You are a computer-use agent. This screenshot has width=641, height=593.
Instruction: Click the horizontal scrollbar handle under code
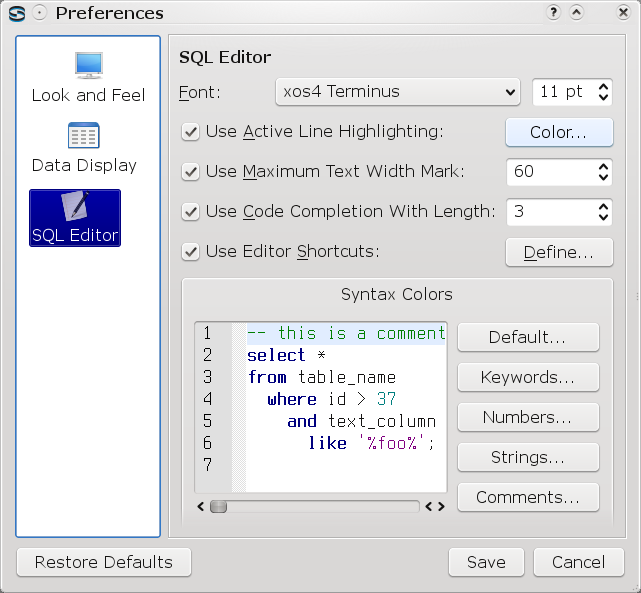pos(218,507)
